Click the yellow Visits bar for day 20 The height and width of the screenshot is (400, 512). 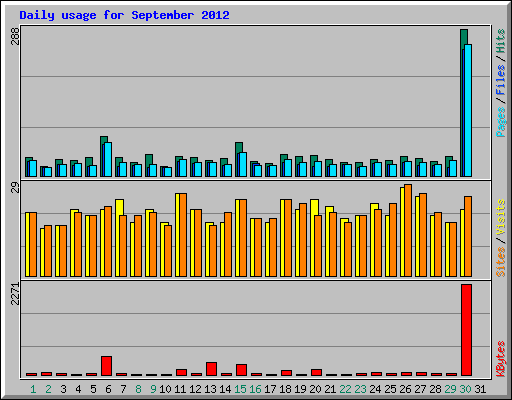click(x=314, y=238)
